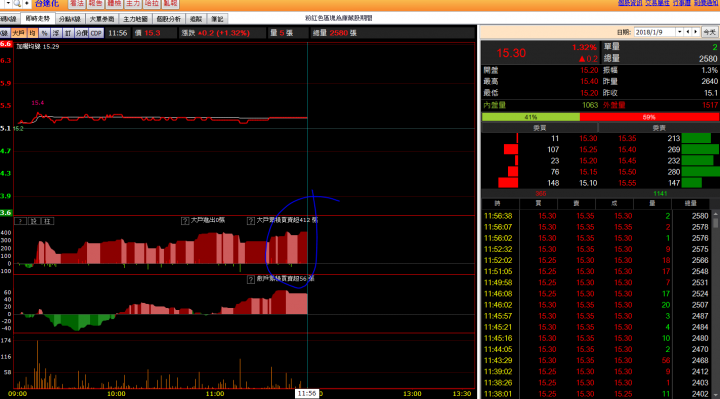Image resolution: width=720 pixels, height=399 pixels.
Task: Switch to the 追蹤 tab
Action: pos(196,19)
